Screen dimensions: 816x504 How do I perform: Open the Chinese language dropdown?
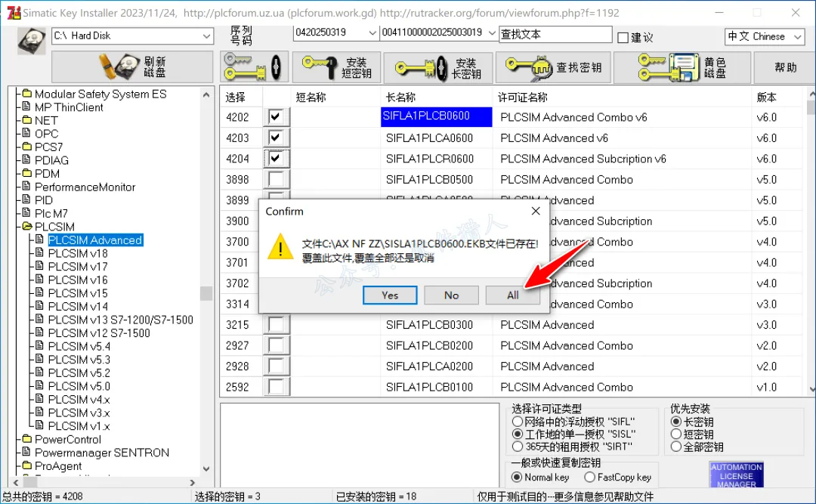(797, 36)
